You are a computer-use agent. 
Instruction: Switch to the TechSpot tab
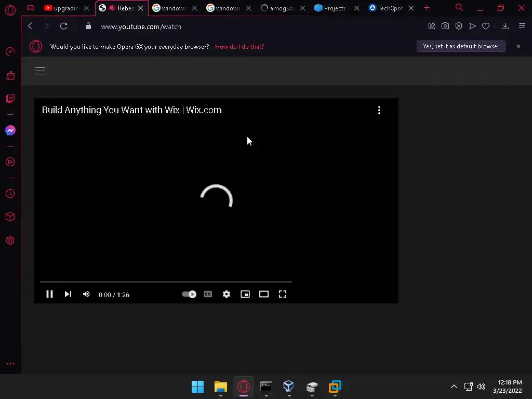click(x=386, y=8)
